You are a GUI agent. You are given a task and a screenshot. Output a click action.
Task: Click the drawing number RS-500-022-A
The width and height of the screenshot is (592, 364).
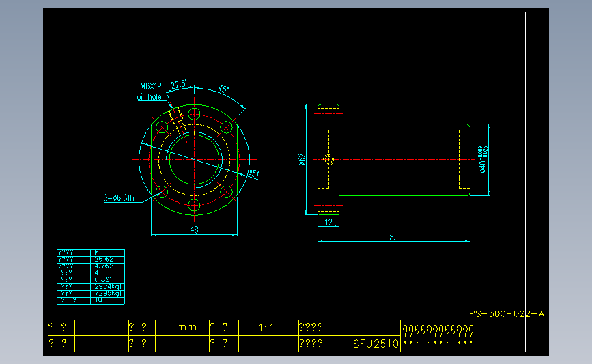pos(507,313)
